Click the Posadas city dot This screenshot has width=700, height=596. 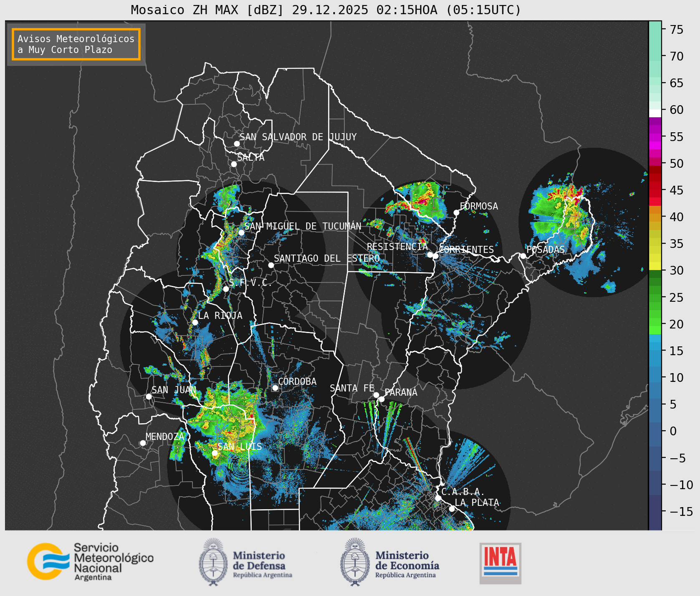pos(523,256)
